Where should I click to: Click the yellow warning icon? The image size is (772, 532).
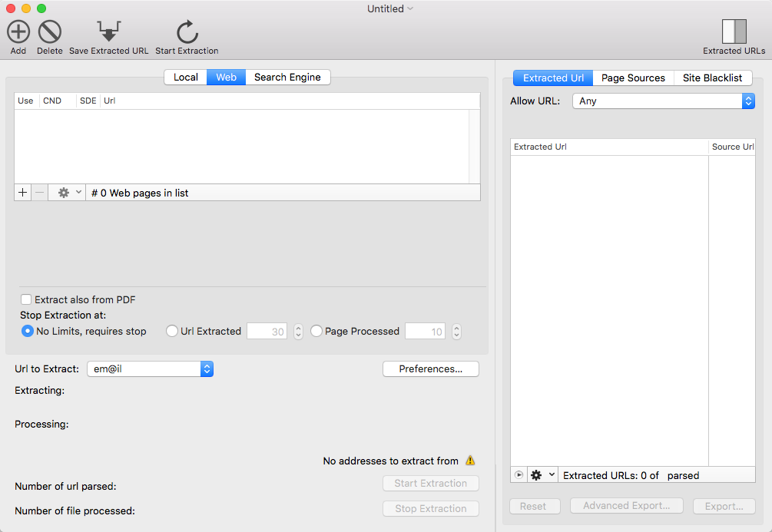click(470, 460)
